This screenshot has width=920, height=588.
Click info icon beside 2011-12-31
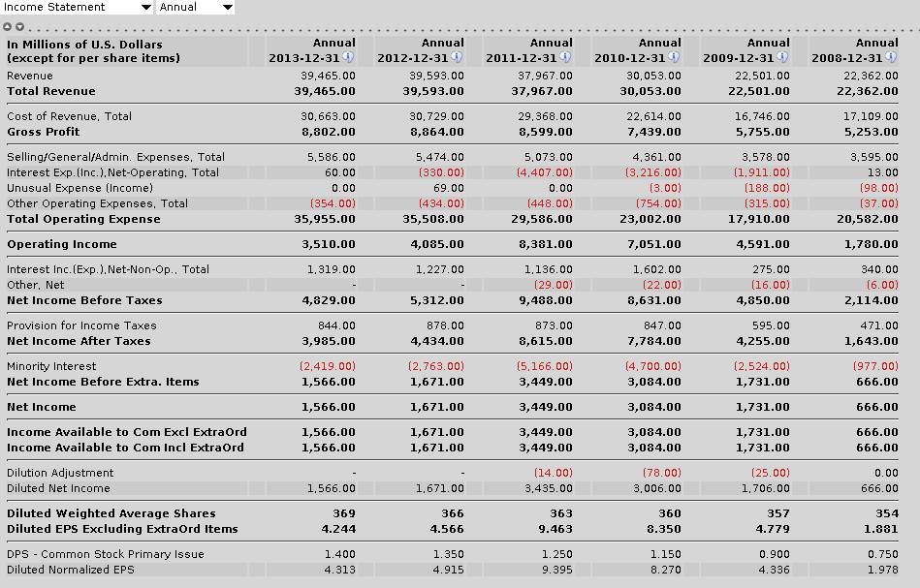click(565, 57)
